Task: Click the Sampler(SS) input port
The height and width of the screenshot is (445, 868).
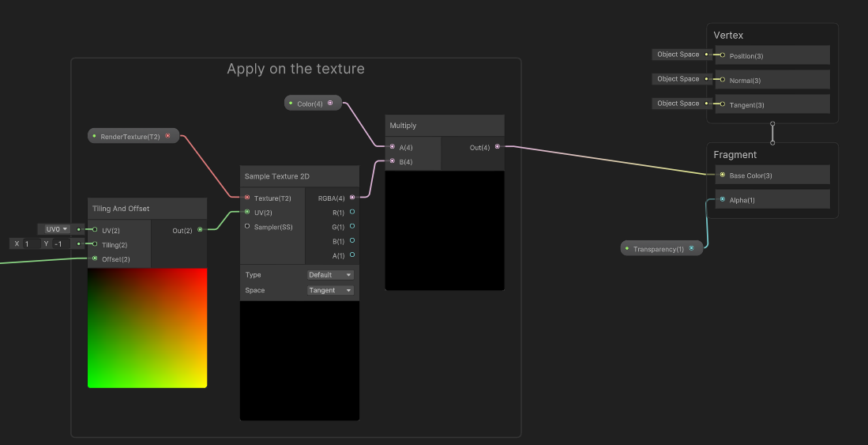Action: coord(247,226)
